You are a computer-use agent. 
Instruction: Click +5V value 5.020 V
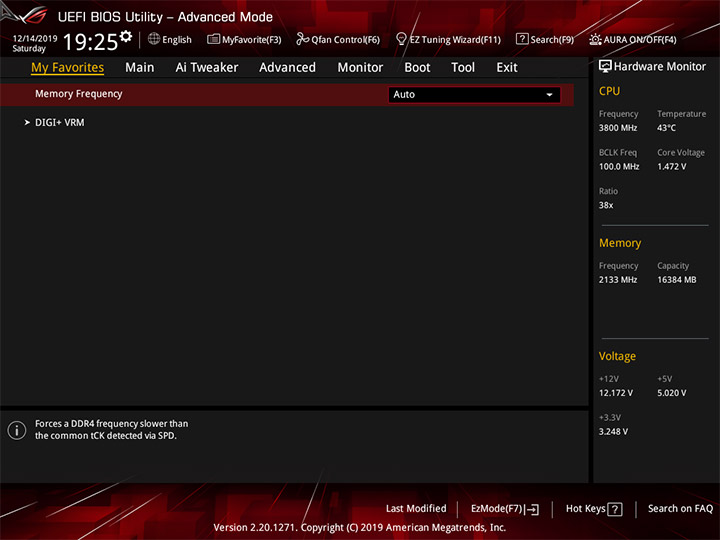(x=671, y=394)
